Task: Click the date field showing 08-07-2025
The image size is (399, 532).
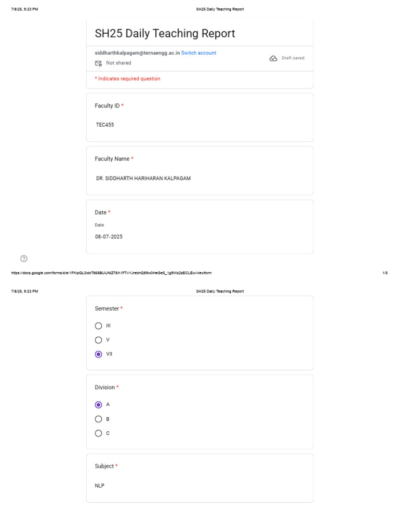Action: click(109, 237)
